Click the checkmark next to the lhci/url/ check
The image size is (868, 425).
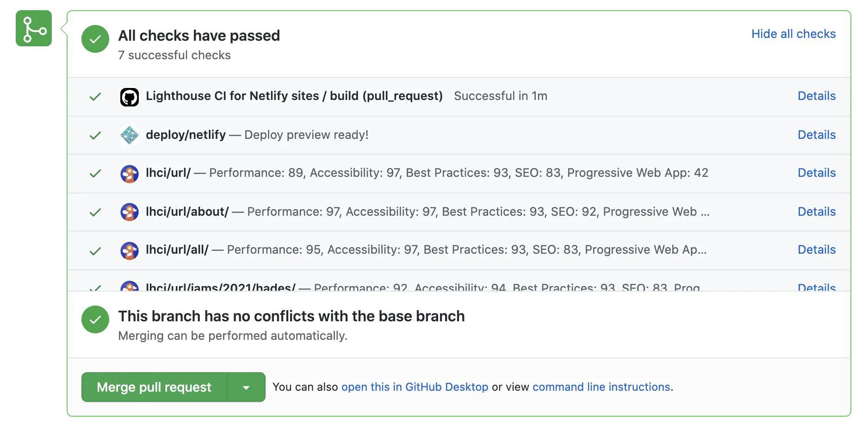click(x=95, y=174)
